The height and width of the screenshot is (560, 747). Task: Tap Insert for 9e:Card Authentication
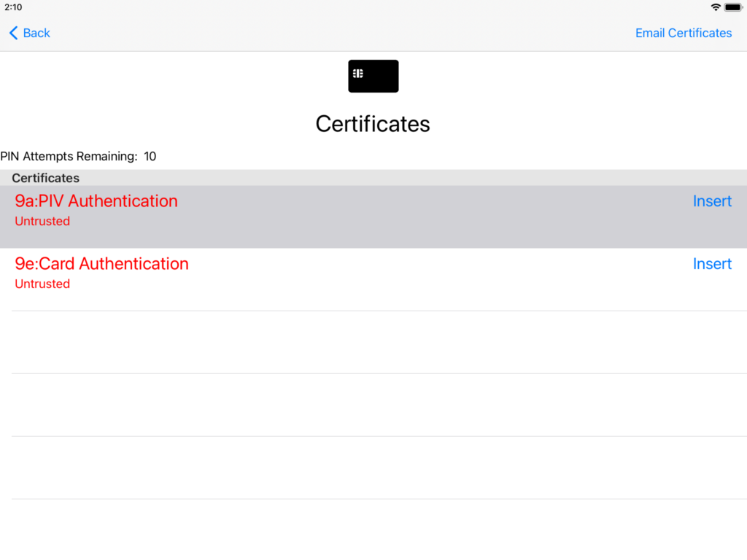[x=712, y=264]
